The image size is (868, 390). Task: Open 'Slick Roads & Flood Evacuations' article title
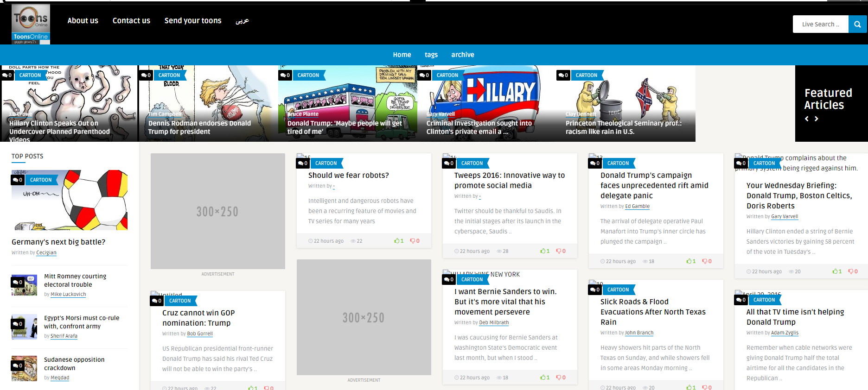653,312
